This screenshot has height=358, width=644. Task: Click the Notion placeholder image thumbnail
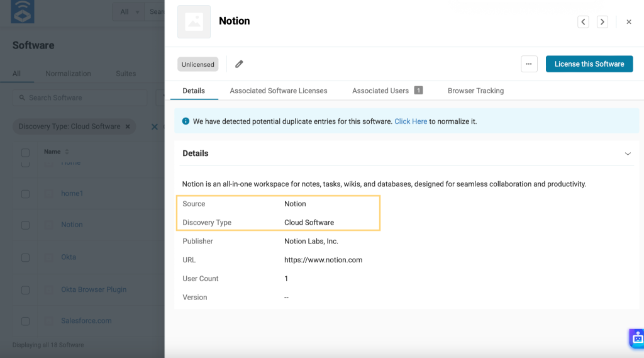194,22
